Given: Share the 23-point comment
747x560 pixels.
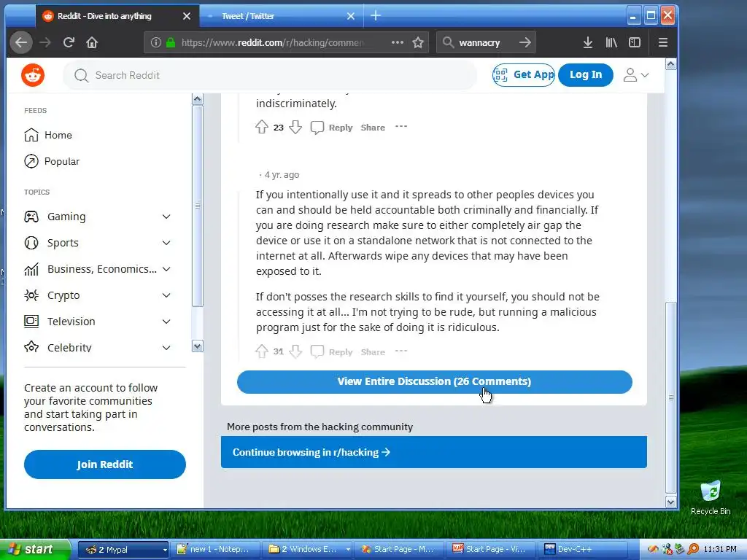Looking at the screenshot, I should 373,127.
